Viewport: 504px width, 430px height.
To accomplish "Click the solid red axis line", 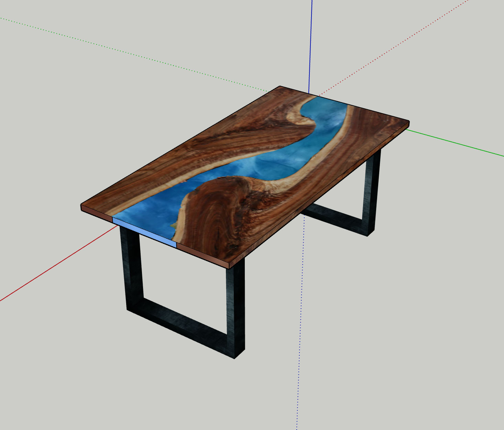I will (58, 263).
